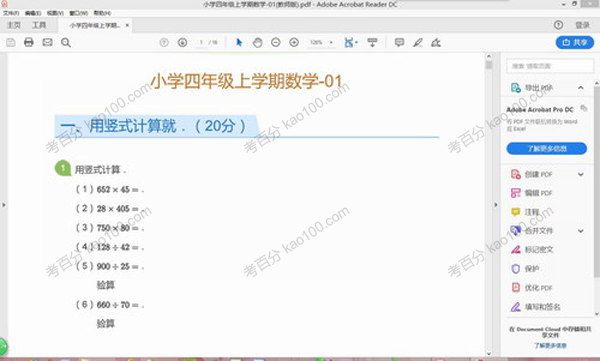Zoom out with minus circle icon

(x=276, y=42)
